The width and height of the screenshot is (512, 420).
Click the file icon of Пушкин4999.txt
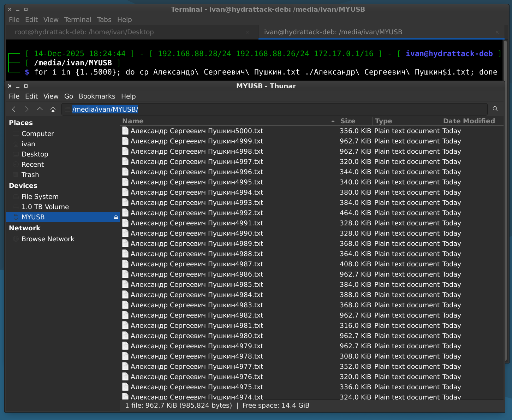tap(125, 141)
